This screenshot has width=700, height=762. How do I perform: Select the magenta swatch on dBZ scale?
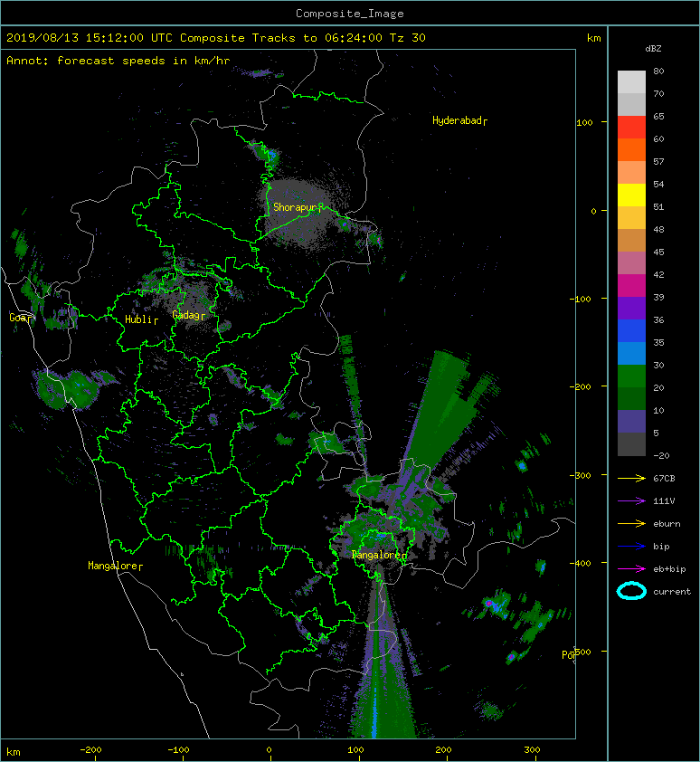tap(631, 285)
